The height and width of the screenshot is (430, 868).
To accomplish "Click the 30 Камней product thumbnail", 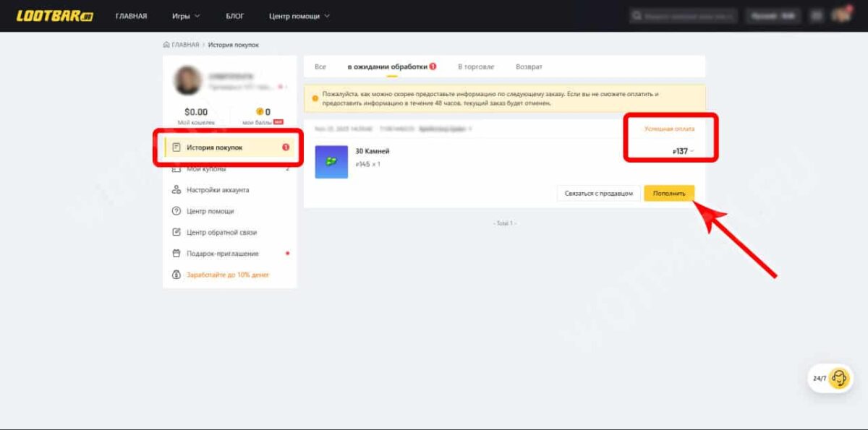I will point(331,162).
